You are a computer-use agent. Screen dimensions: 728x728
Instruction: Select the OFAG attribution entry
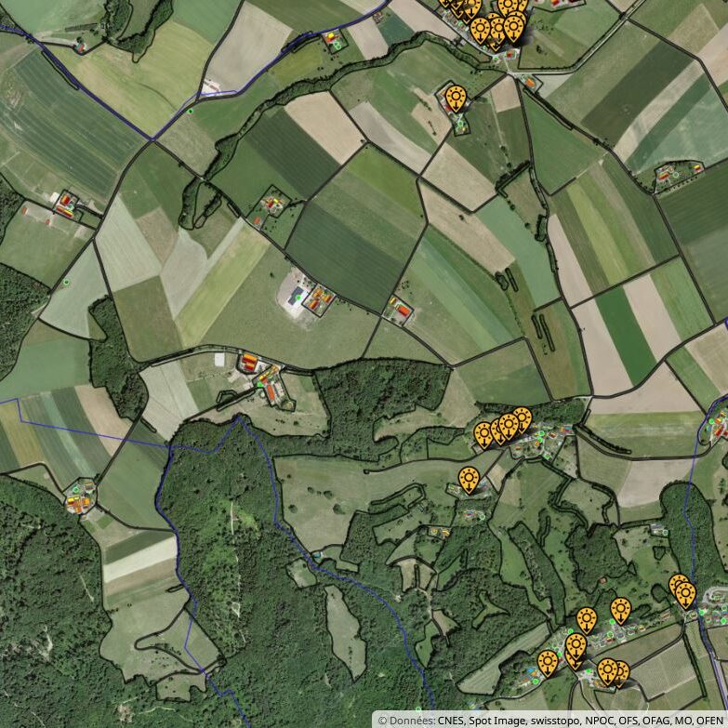(x=655, y=721)
